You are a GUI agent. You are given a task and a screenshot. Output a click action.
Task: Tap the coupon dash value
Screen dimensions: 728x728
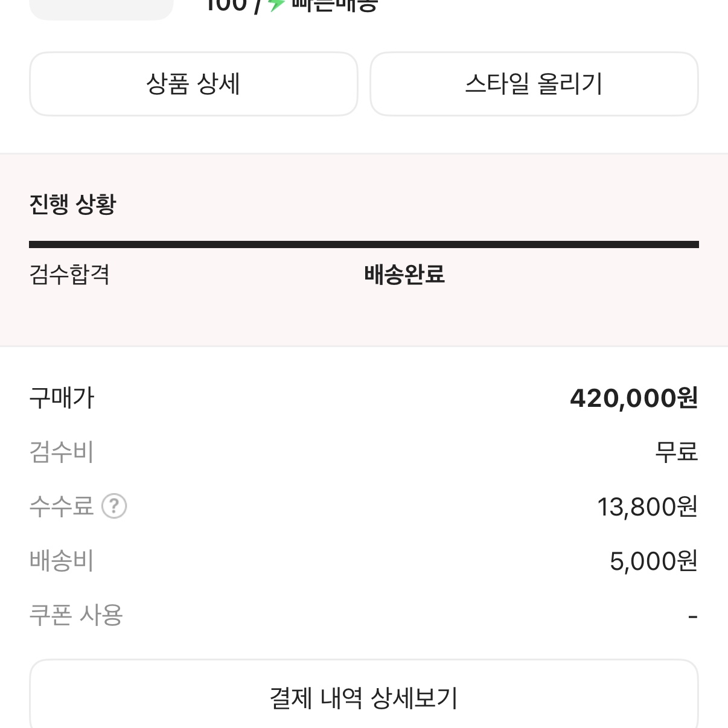point(693,617)
